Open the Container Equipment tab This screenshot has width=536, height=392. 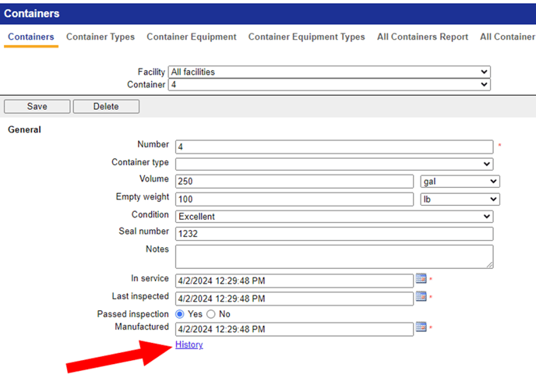pos(192,37)
